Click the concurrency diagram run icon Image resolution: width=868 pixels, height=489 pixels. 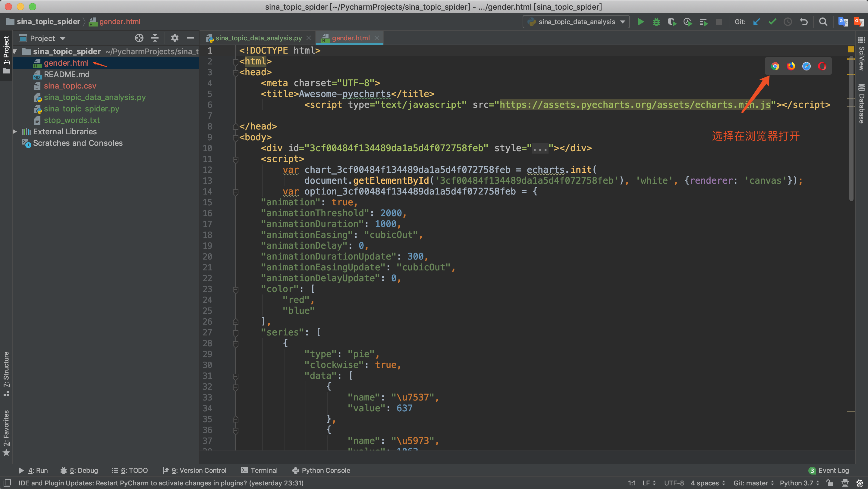pyautogui.click(x=703, y=22)
